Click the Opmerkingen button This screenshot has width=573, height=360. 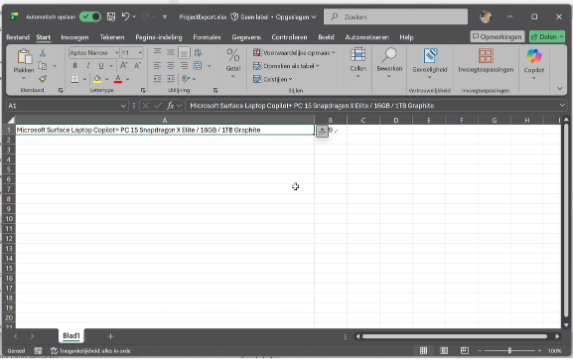(x=497, y=37)
